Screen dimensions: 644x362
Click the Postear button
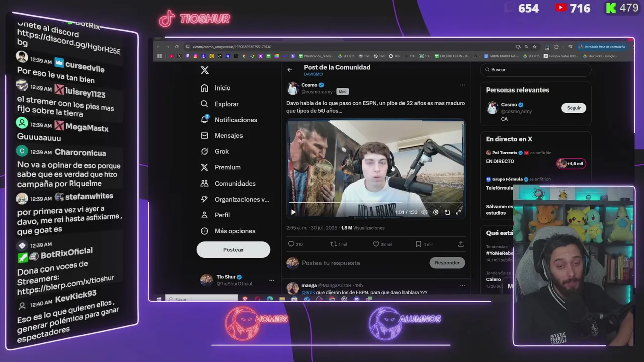233,250
